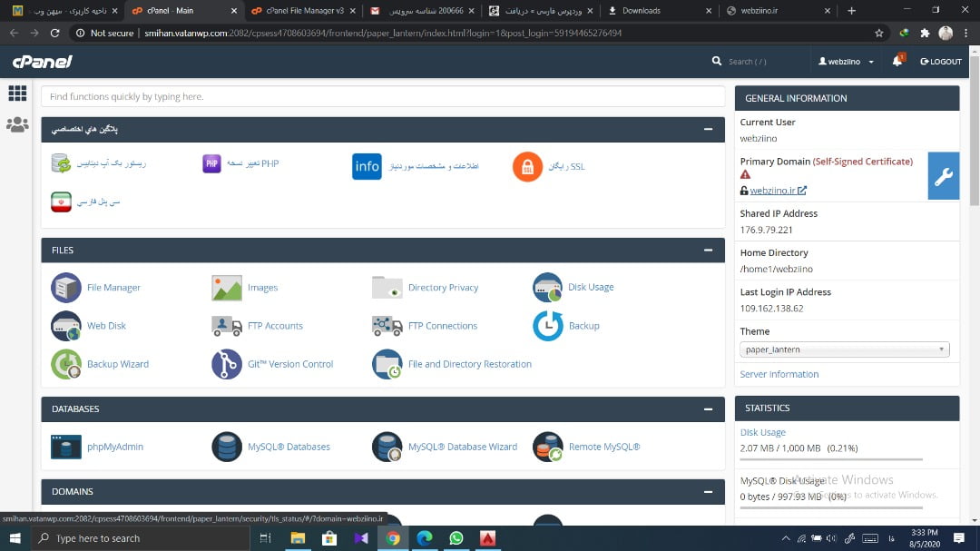The height and width of the screenshot is (551, 980).
Task: Select the cPanel - Main browser tab
Action: [185, 11]
